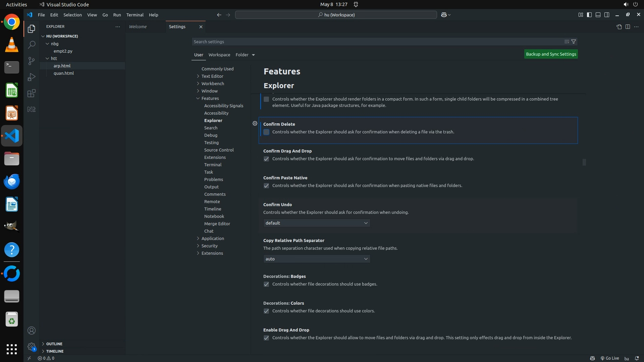Open Run and Debug view icon
Screen dimensions: 644x362
tap(32, 77)
